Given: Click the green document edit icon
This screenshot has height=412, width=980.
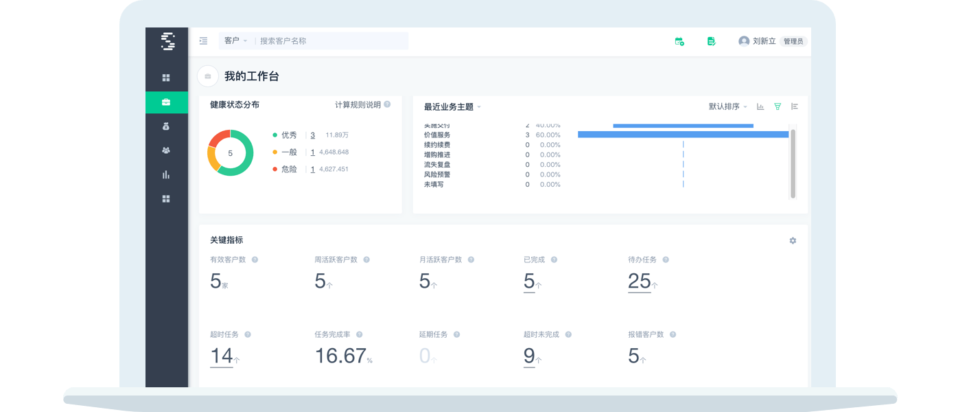Looking at the screenshot, I should (x=712, y=41).
